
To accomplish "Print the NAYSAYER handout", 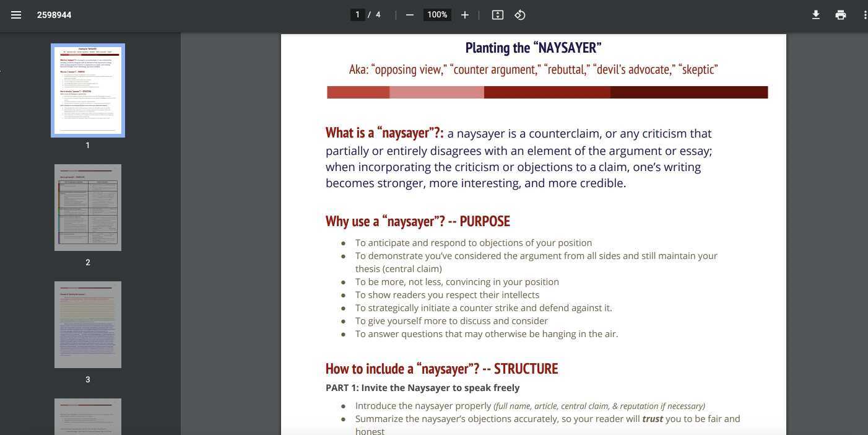I will click(841, 15).
